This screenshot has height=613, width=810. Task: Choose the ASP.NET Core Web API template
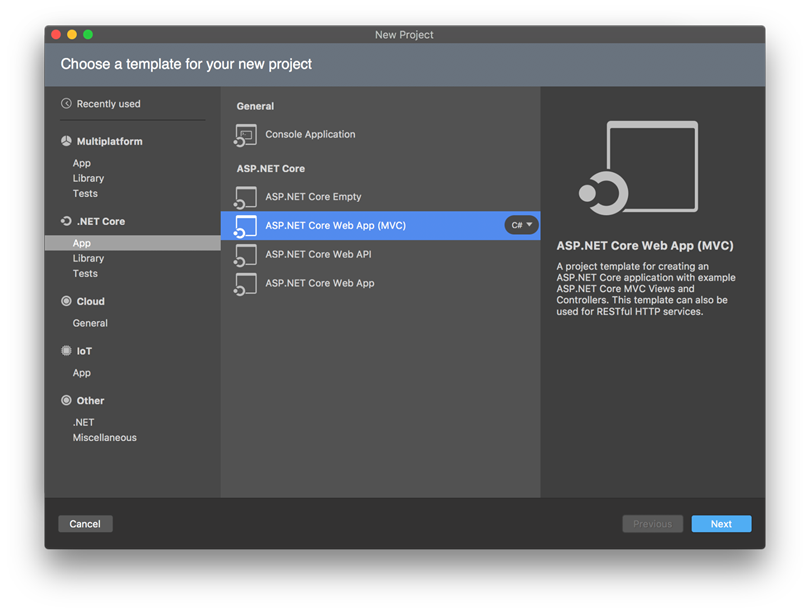point(381,255)
